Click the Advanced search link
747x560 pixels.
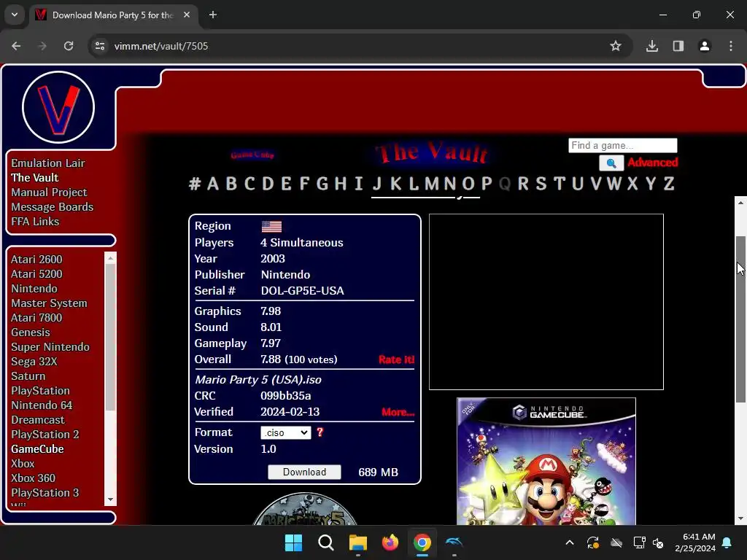tap(653, 163)
